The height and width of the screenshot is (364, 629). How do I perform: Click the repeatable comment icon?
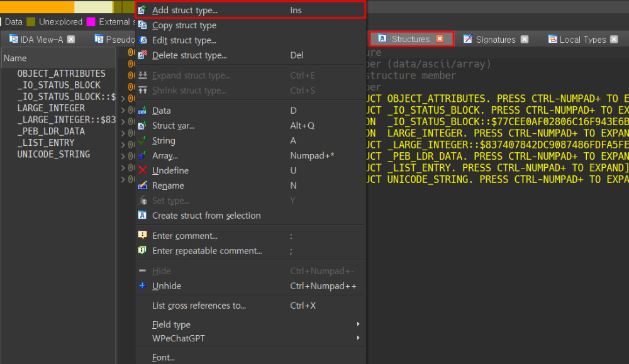(x=142, y=251)
